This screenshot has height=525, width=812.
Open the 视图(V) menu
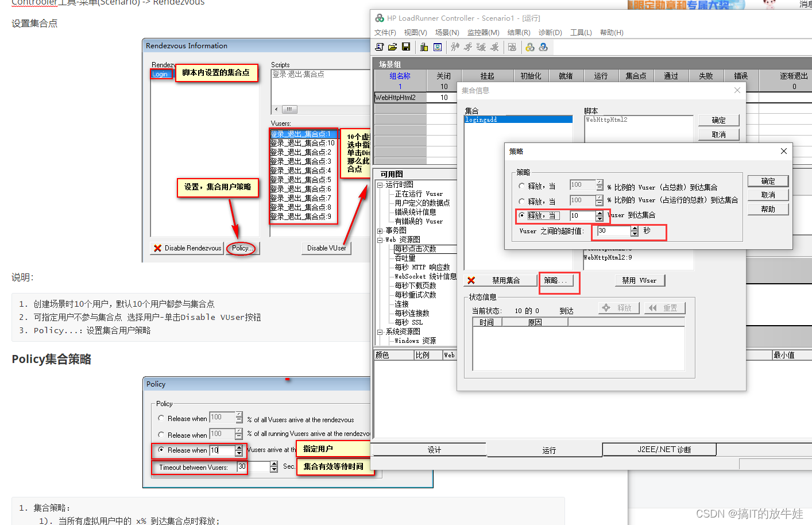coord(415,33)
